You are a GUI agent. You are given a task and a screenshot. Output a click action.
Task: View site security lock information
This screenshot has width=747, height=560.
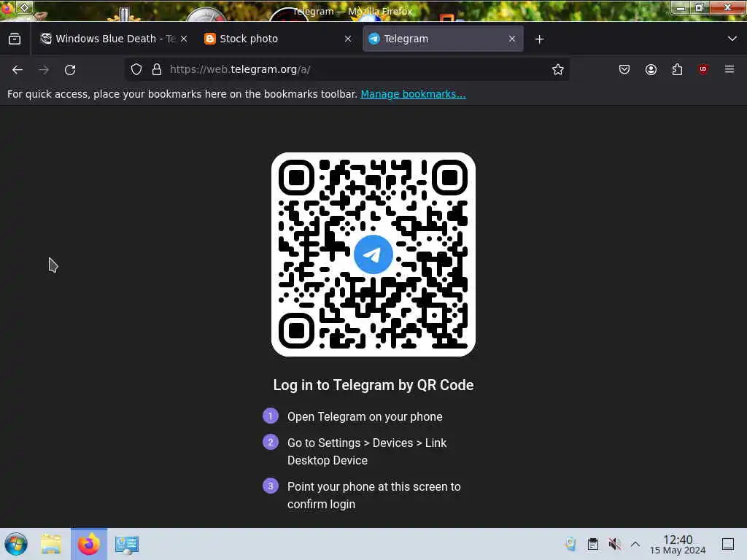click(x=157, y=69)
